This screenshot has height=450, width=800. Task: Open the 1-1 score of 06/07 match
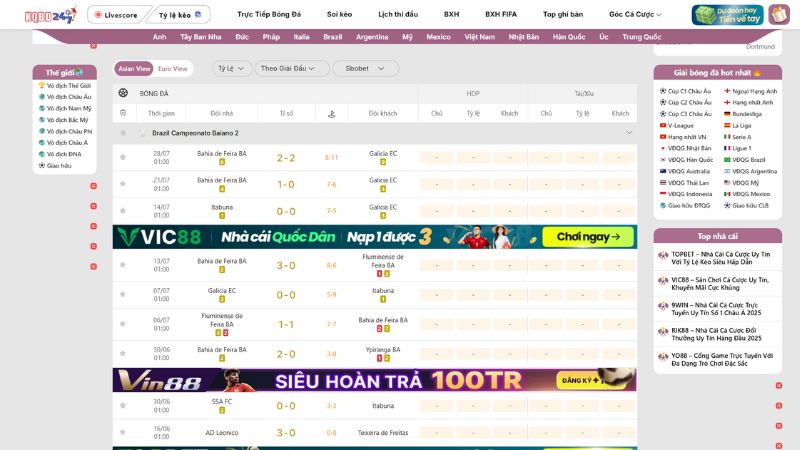point(286,324)
